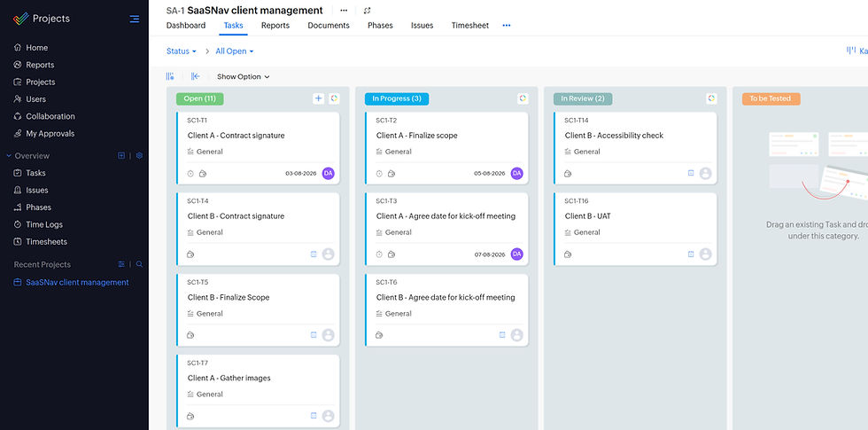Click colored ring icon in In Review column
Screen dimensions: 868x430
click(x=711, y=98)
